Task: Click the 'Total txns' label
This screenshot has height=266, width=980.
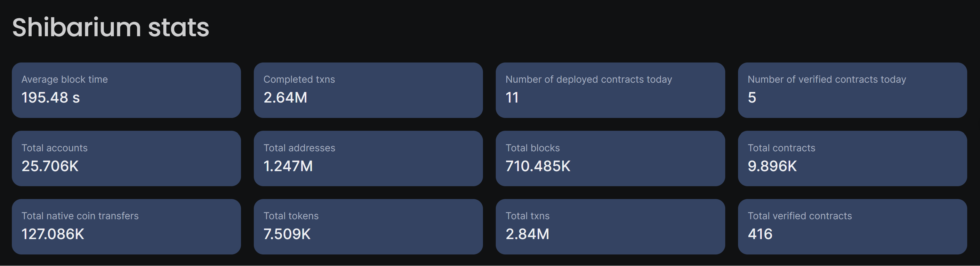Action: (x=527, y=216)
